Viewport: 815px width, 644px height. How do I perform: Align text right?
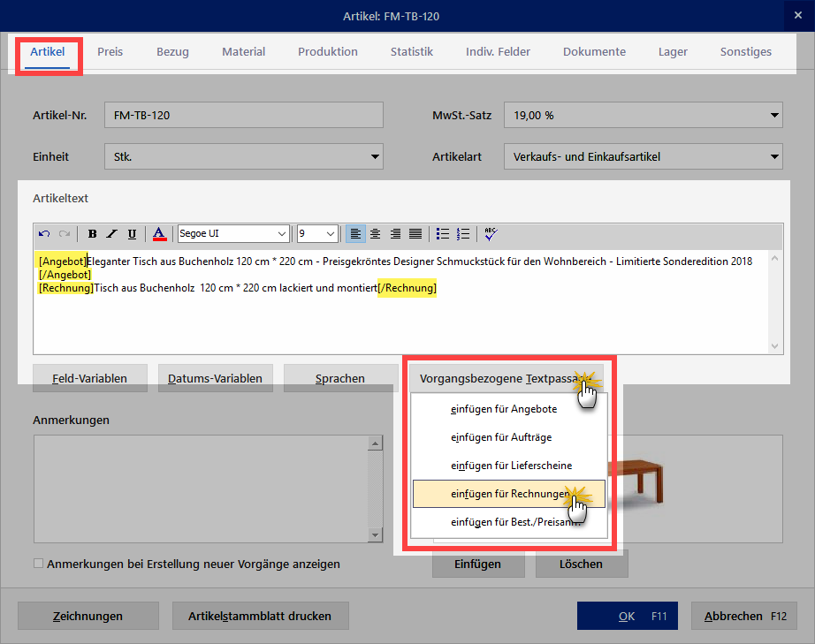coord(395,234)
